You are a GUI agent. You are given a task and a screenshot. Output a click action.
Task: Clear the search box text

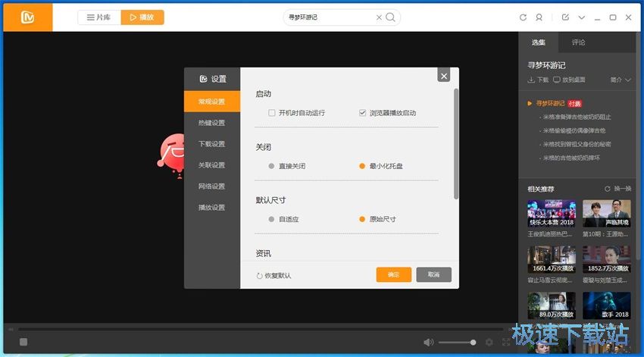tap(379, 17)
